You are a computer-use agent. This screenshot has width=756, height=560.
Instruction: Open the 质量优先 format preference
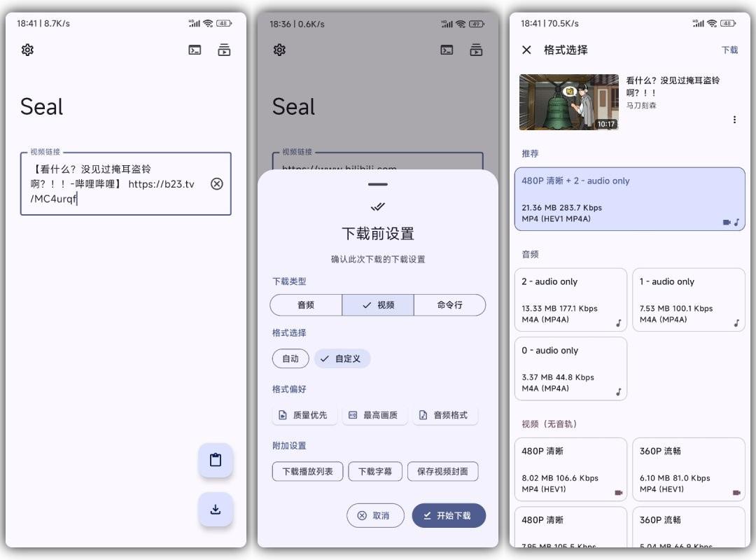(x=304, y=415)
